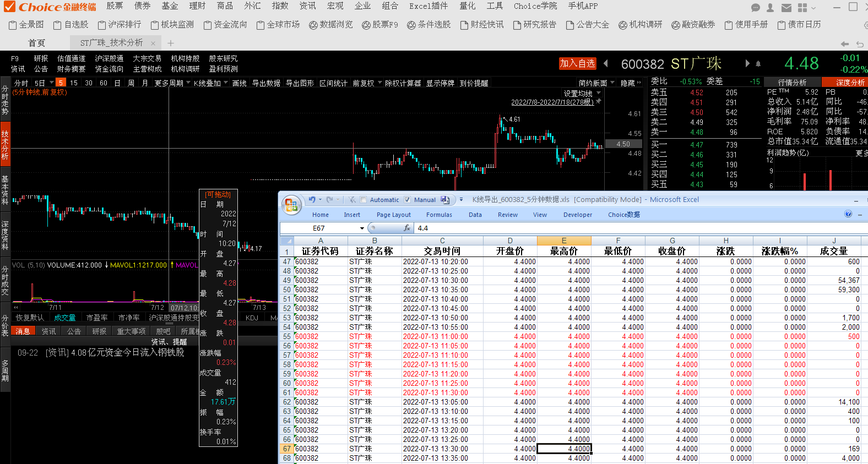Image resolution: width=868 pixels, height=464 pixels.
Task: Select the 15-minute period button
Action: [74, 83]
